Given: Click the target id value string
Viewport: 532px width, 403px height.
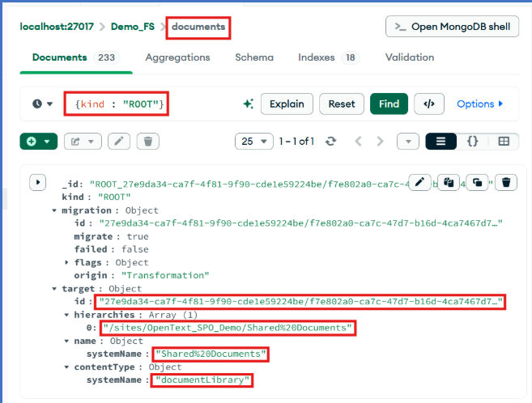Looking at the screenshot, I should (x=300, y=302).
